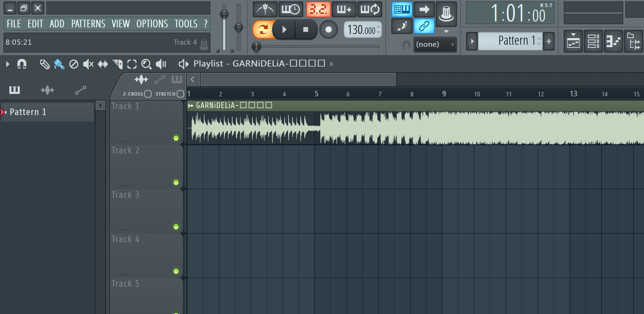644x314 pixels.
Task: Click the 130.000 tempo field
Action: [x=363, y=30]
